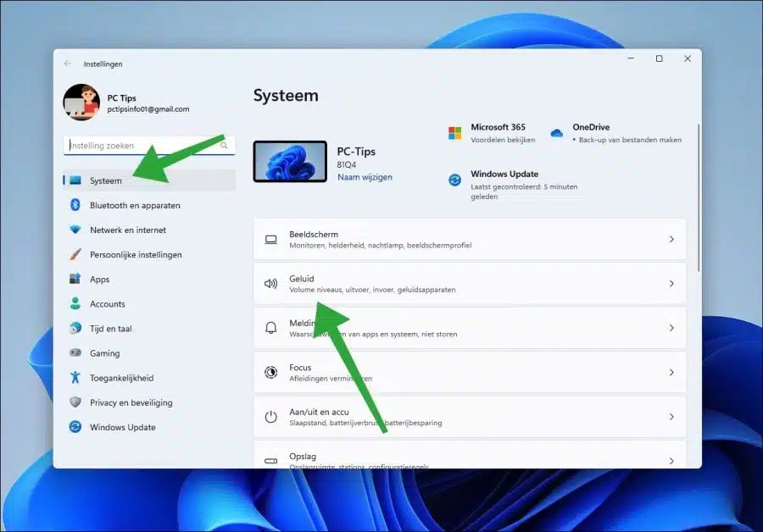
Task: Click the back arrow next to Instellingen
Action: [68, 64]
